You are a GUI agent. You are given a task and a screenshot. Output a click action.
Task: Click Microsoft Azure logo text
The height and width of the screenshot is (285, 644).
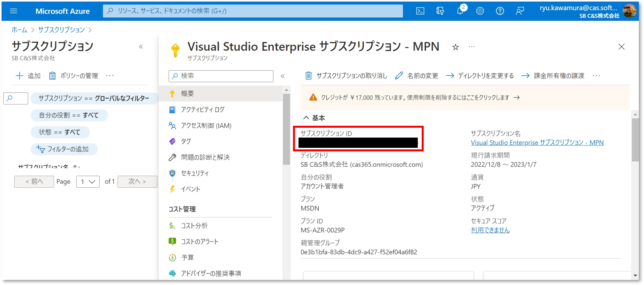[x=62, y=11]
